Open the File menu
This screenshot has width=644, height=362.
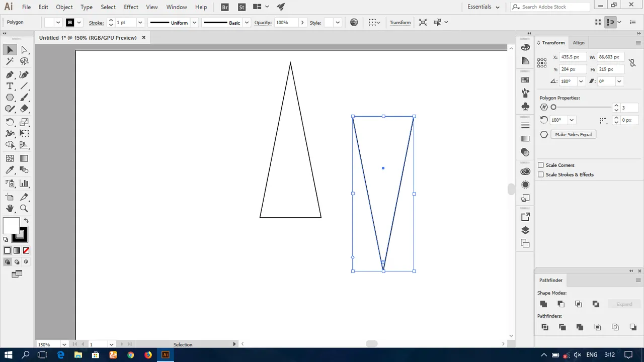pyautogui.click(x=26, y=7)
